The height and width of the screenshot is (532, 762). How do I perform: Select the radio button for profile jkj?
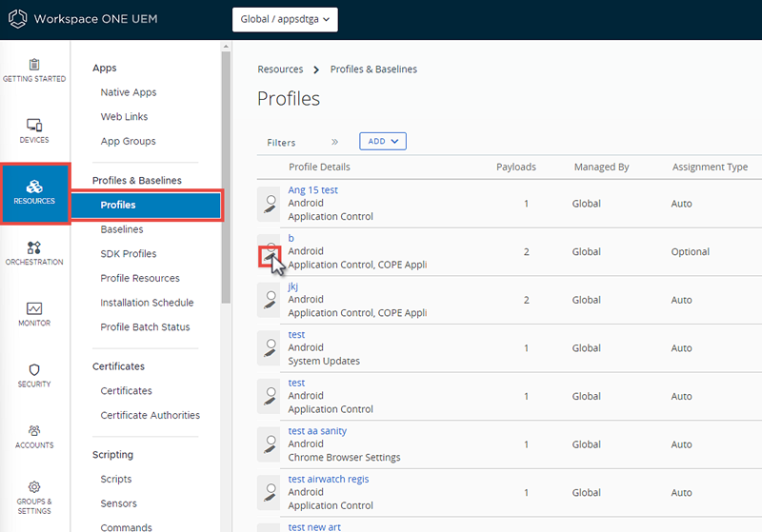pos(271,295)
